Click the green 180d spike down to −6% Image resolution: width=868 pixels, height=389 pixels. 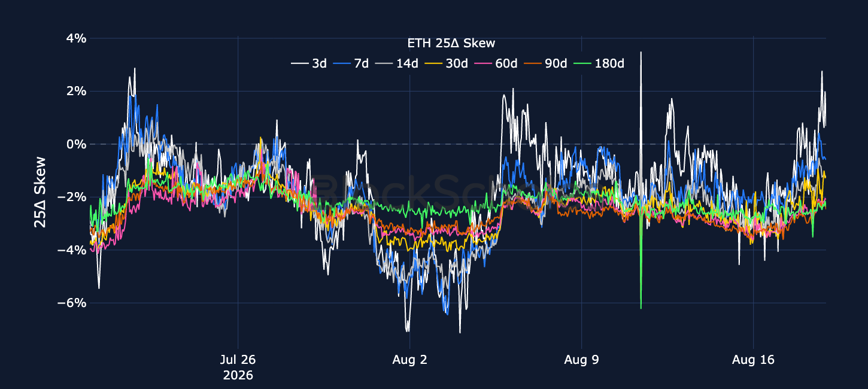click(641, 306)
